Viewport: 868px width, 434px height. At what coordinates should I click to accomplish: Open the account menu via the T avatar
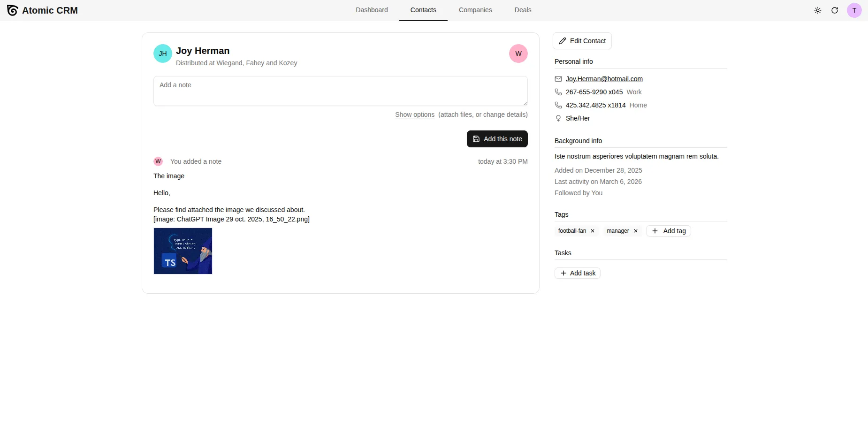coord(854,10)
